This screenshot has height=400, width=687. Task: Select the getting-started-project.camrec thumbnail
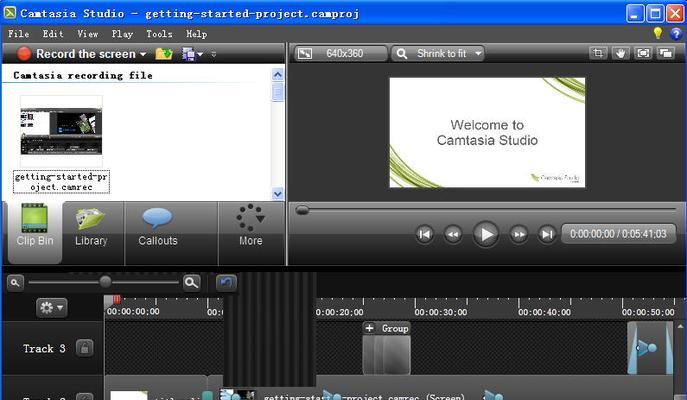click(61, 131)
